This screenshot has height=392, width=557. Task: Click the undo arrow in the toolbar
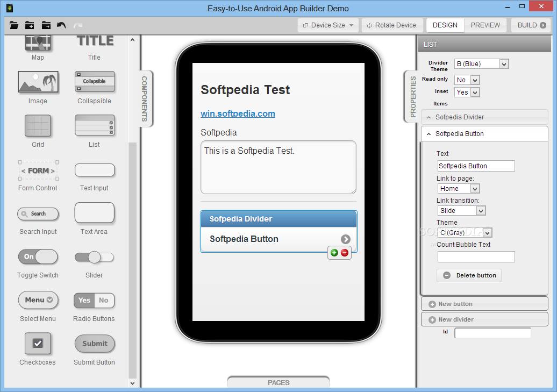click(x=61, y=25)
